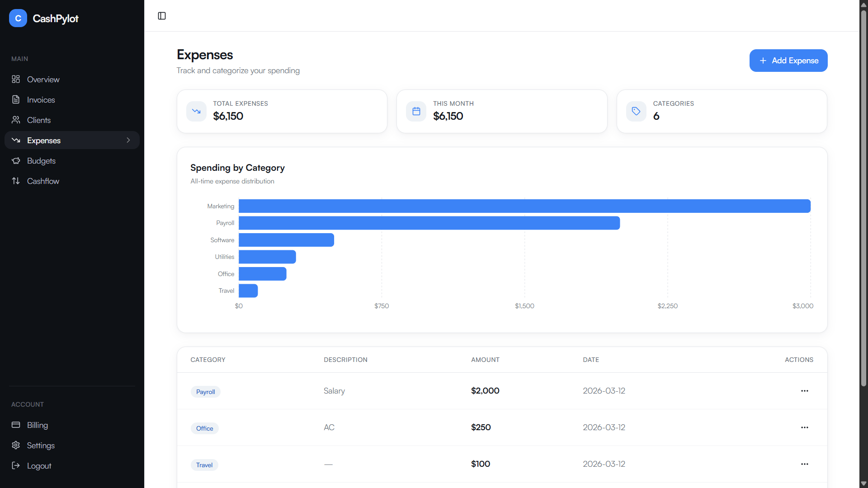Navigate to Budgets in the sidebar
Screen dimensions: 868x488
point(41,161)
